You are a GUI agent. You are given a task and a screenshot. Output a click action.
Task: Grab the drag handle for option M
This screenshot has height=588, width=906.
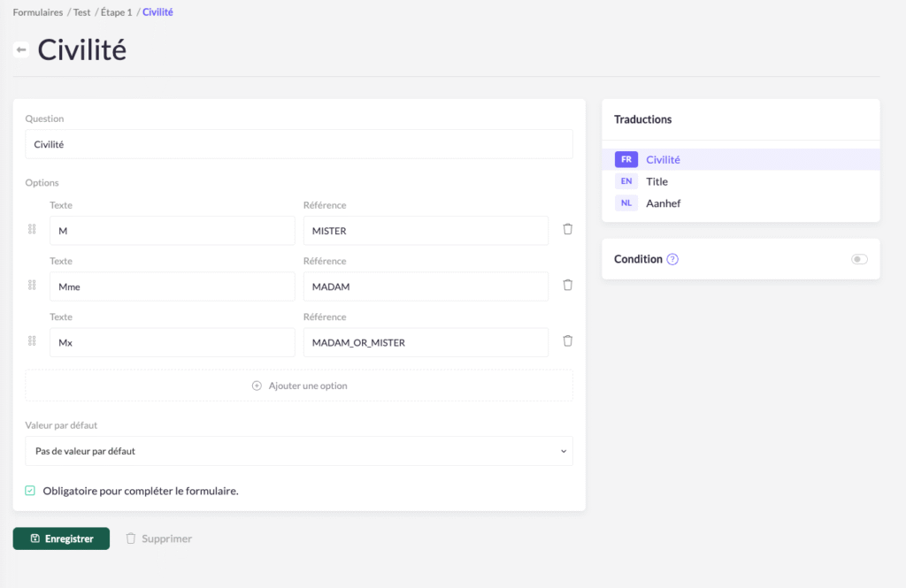(x=32, y=229)
